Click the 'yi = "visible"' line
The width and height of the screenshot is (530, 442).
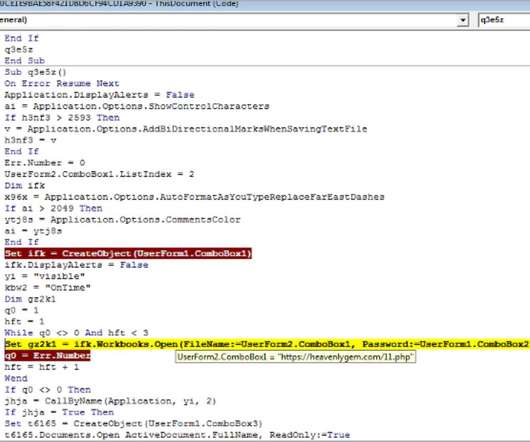[45, 276]
